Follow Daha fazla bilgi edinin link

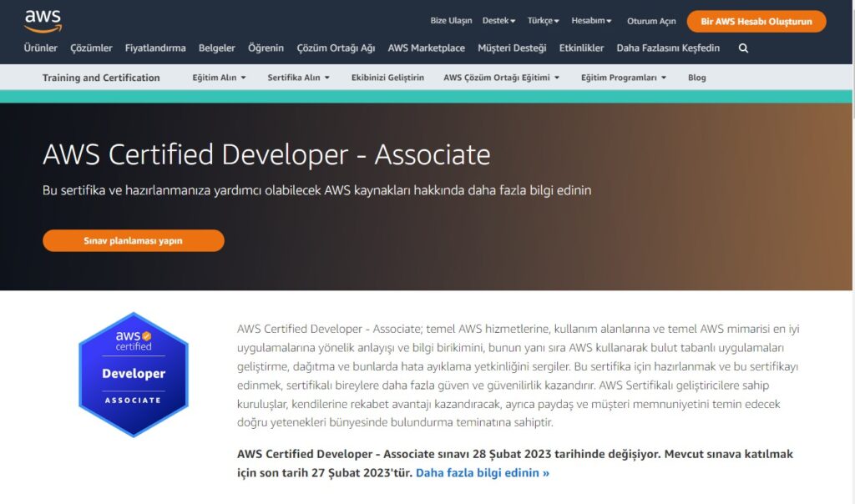483,472
